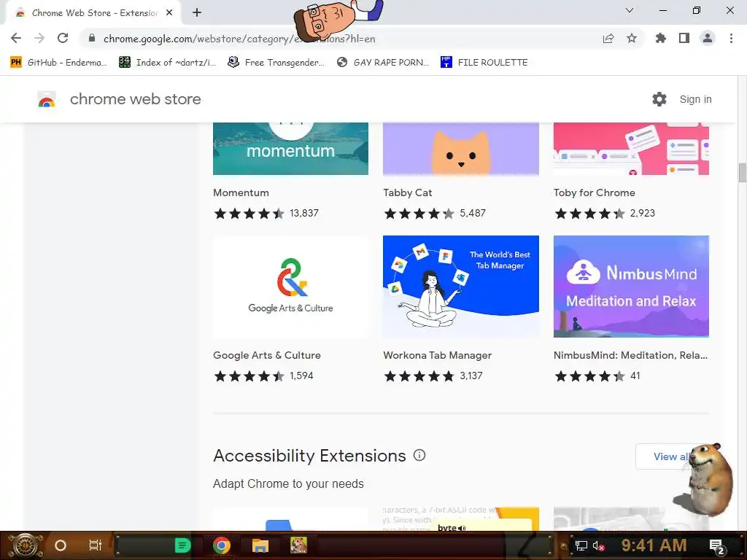This screenshot has width=747, height=560.
Task: Click Toby's 2,923 rating count
Action: [642, 213]
